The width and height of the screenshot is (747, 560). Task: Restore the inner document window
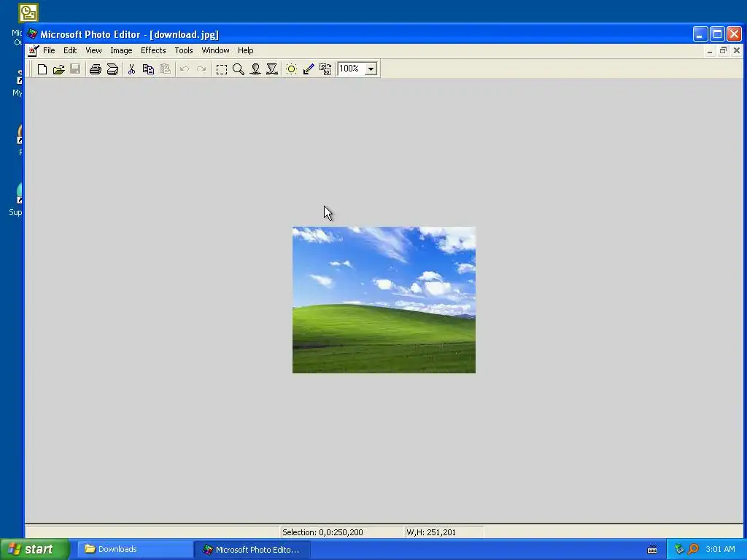pos(723,50)
